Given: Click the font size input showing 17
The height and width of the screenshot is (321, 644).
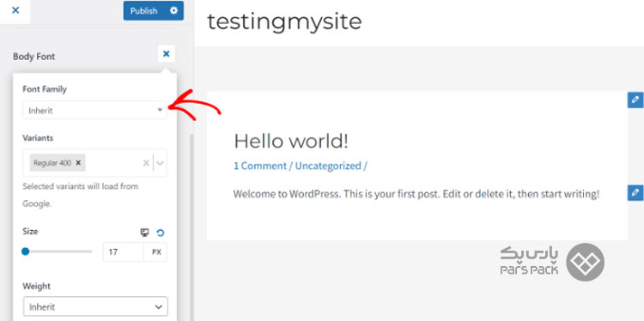Looking at the screenshot, I should pyautogui.click(x=123, y=252).
